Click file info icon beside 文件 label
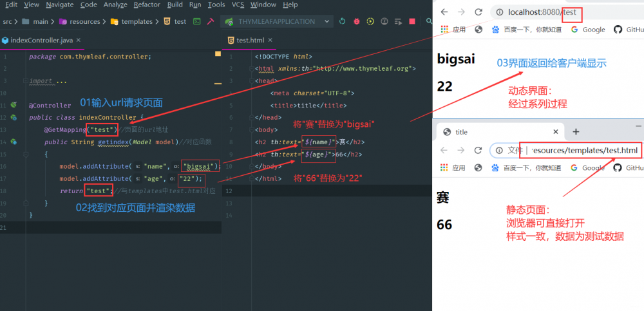Image resolution: width=644 pixels, height=311 pixels. [500, 151]
